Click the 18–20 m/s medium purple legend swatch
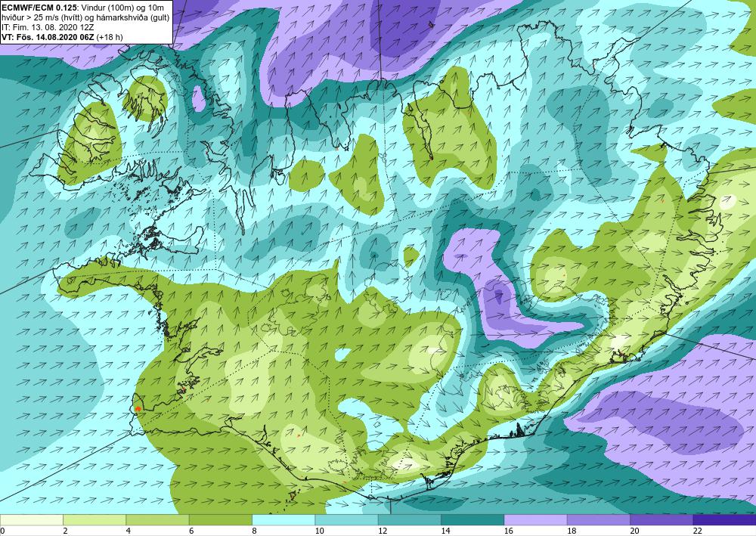Screen dimensions: 756x536 point(598,519)
